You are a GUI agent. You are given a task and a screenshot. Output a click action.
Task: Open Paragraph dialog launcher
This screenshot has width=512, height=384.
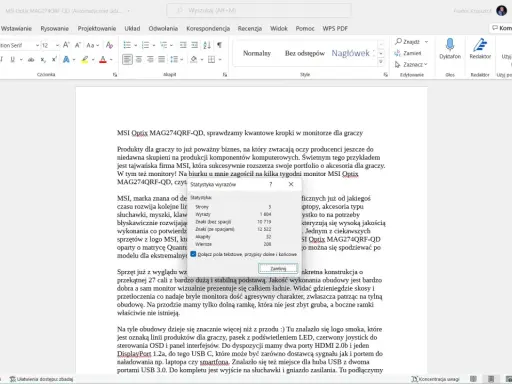pos(225,75)
